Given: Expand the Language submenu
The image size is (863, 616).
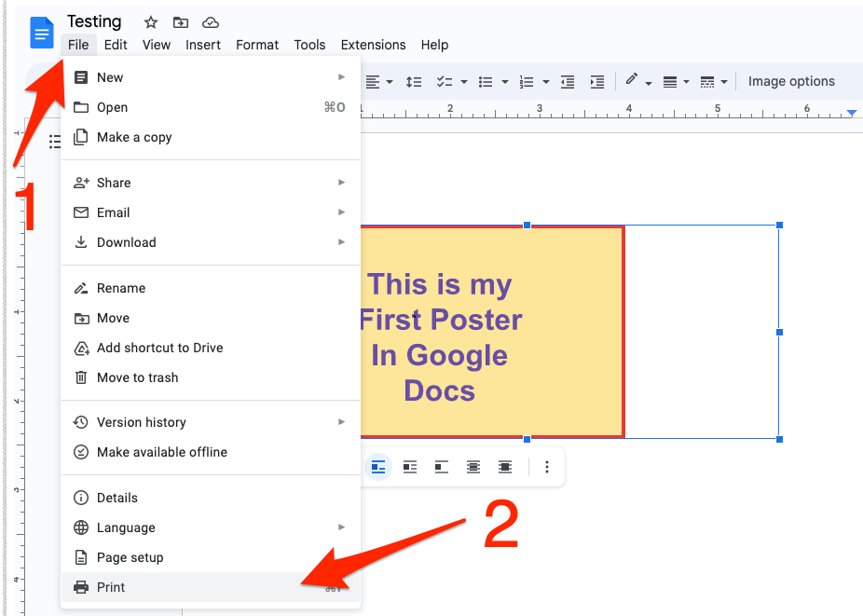Looking at the screenshot, I should pyautogui.click(x=342, y=527).
